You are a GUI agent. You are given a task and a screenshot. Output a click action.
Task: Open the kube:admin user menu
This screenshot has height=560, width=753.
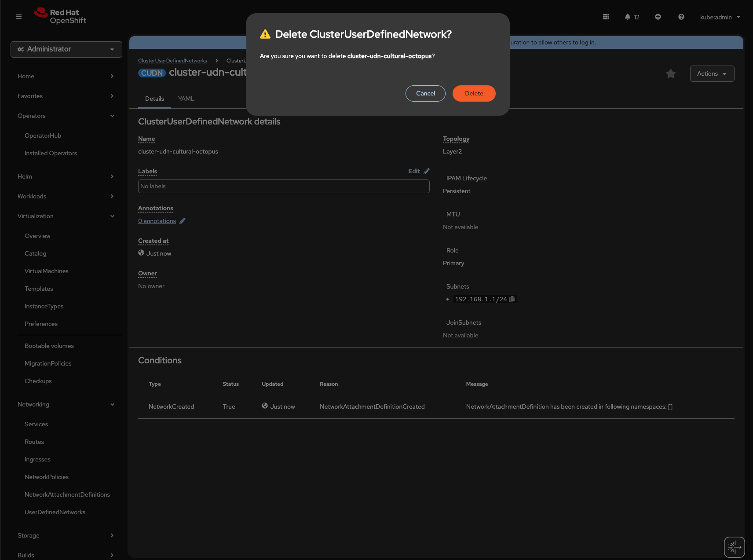pyautogui.click(x=720, y=17)
